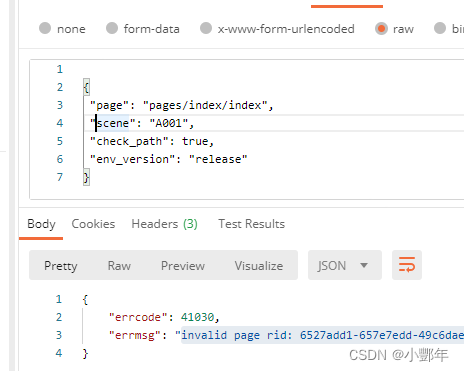Viewport: 464px width, 371px height.
Task: Open the response Cookies tab
Action: [x=93, y=224]
